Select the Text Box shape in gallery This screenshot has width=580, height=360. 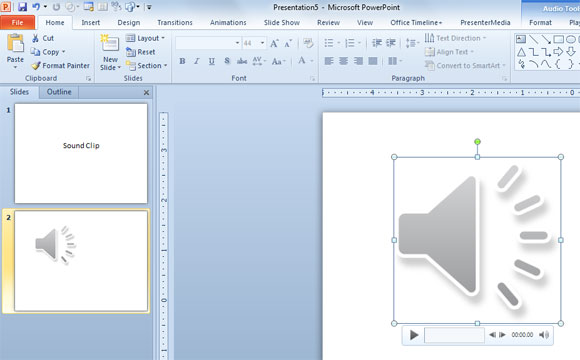521,39
